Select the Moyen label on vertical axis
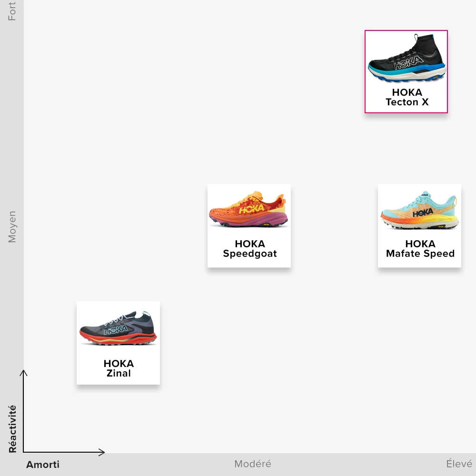The image size is (476, 476). click(12, 227)
